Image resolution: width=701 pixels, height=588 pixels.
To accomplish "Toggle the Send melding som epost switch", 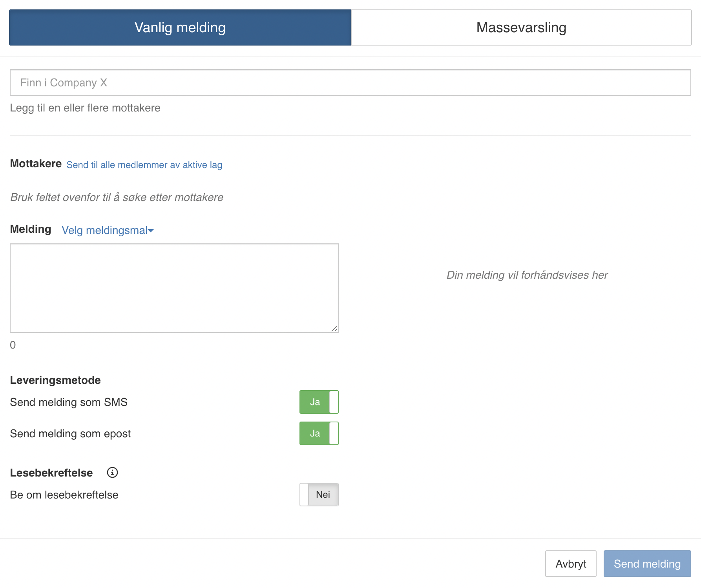I will tap(319, 433).
